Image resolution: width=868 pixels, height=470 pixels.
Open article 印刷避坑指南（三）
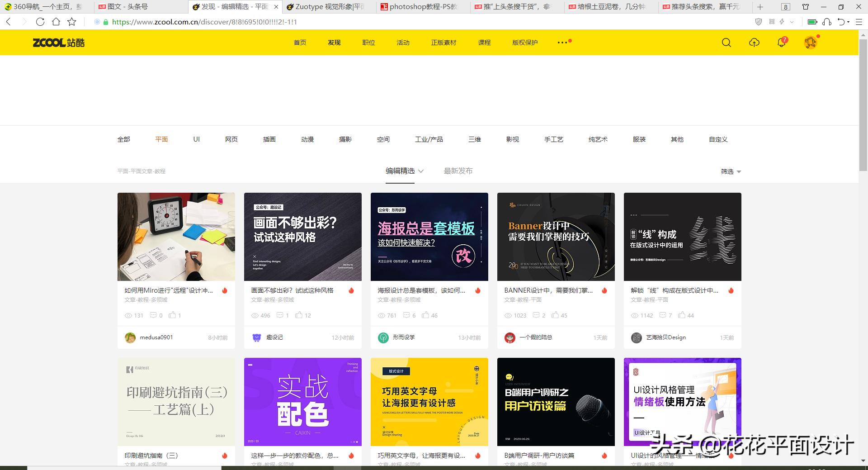(x=152, y=456)
